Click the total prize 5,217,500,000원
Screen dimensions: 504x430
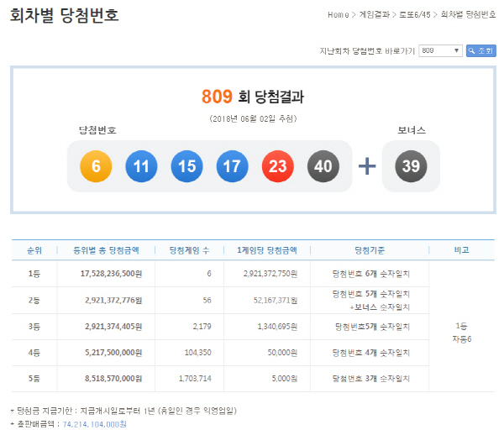click(x=113, y=353)
